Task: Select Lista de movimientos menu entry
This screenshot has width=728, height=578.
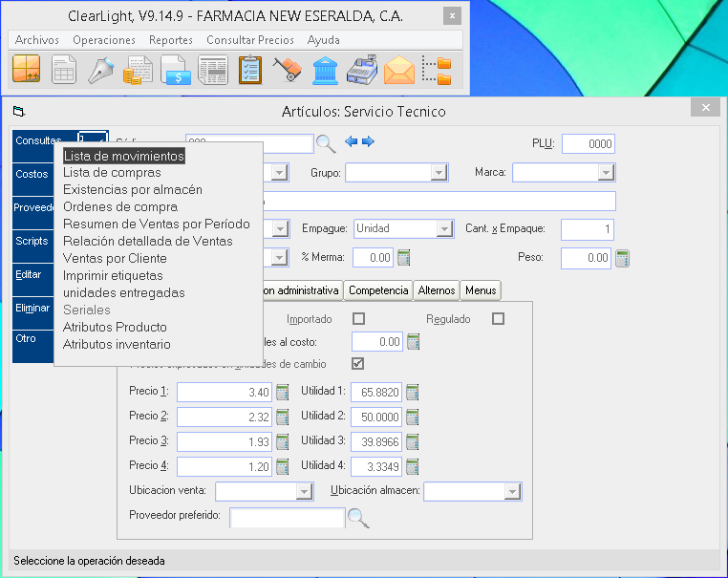Action: point(124,156)
